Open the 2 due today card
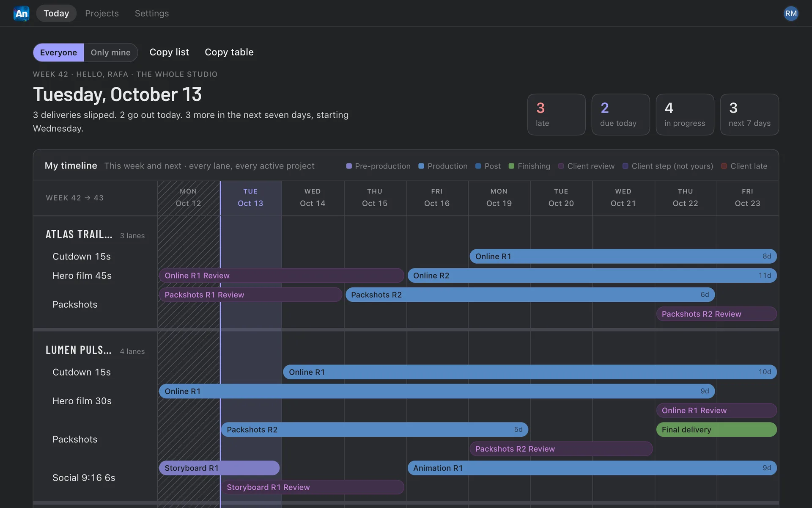This screenshot has width=812, height=508. 621,115
